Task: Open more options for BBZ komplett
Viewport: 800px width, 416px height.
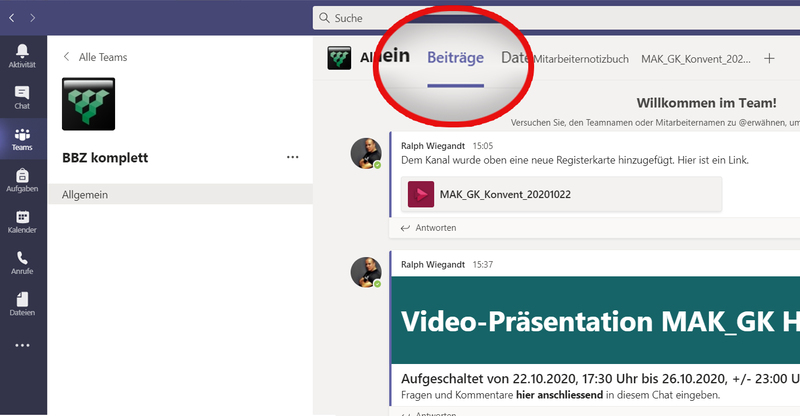Action: 292,157
